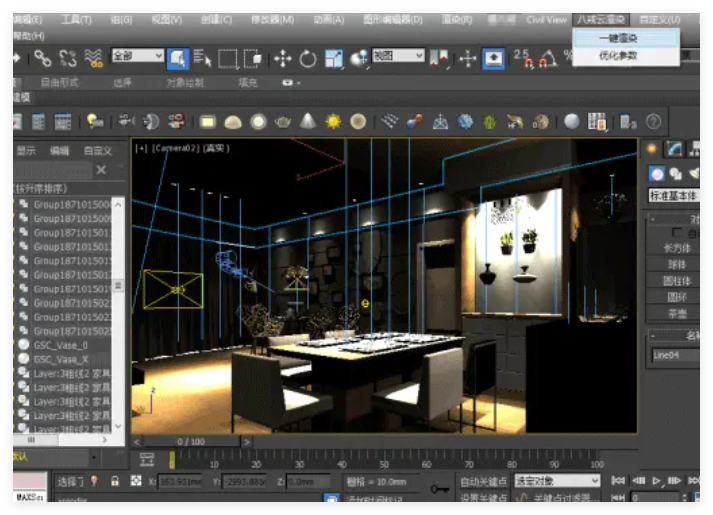Screen dimensions: 713x515
Task: Open the Modify panel arc icon tab
Action: pyautogui.click(x=674, y=149)
